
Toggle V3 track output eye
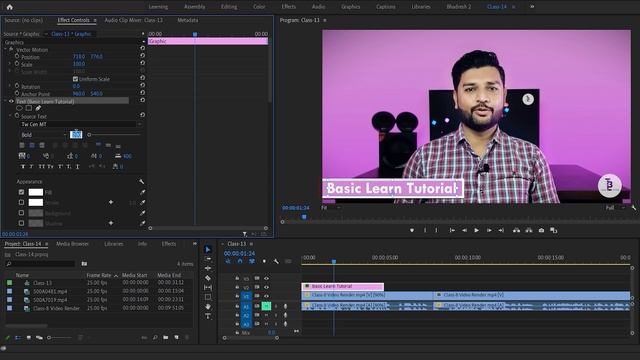point(266,278)
